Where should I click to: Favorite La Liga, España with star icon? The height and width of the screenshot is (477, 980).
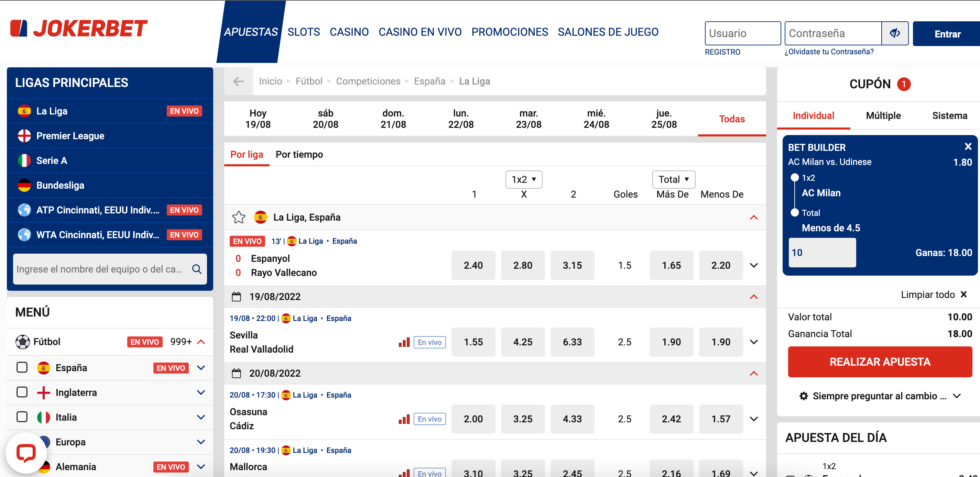(239, 218)
